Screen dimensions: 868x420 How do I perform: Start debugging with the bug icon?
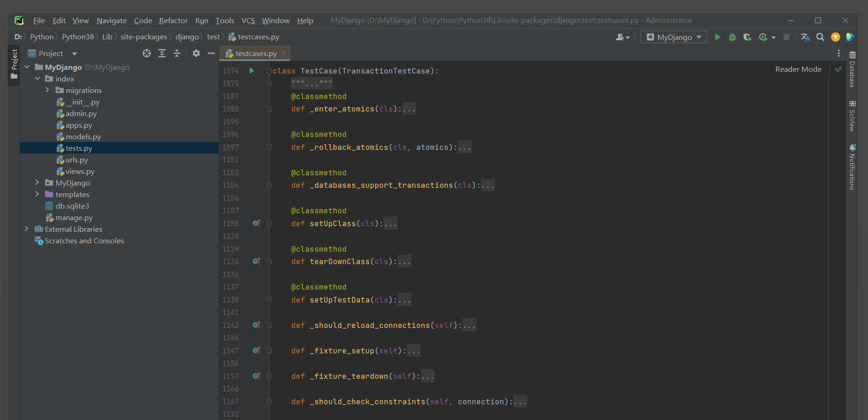click(x=732, y=37)
